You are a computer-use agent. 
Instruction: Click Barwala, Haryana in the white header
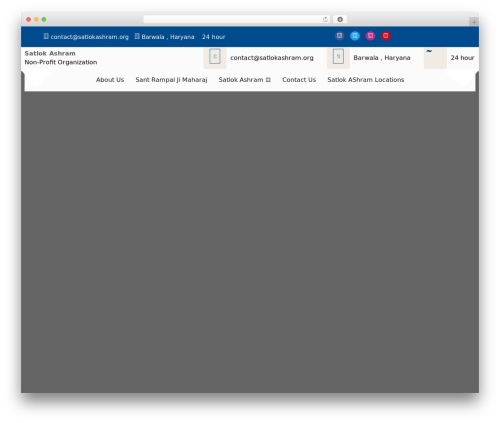click(x=382, y=58)
